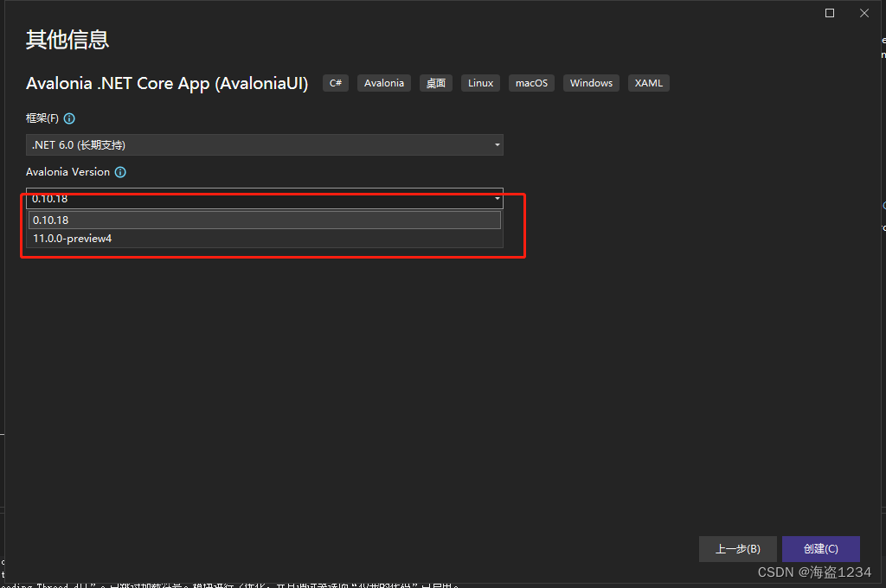886x588 pixels.
Task: Click the Linux tag
Action: [480, 83]
